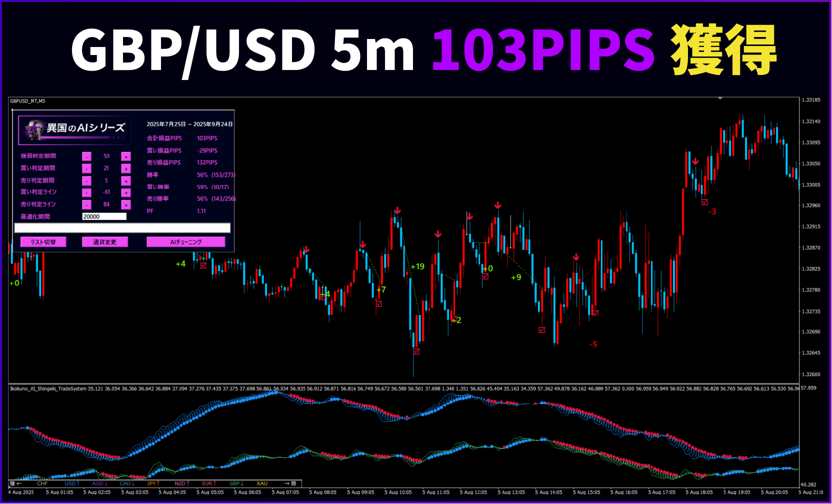This screenshot has width=832, height=504.
Task: Start AIチューニング
Action: [x=185, y=242]
